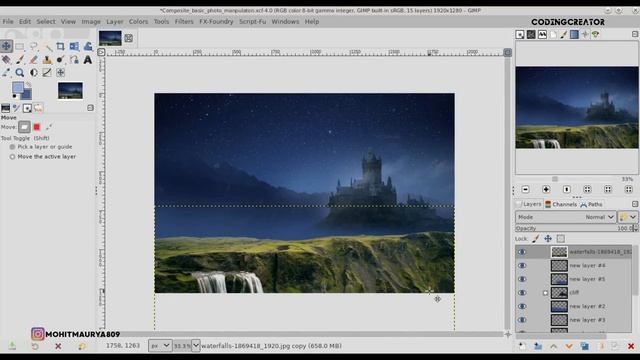640x360 pixels.
Task: Move selection mode button in options
Action: [37, 127]
